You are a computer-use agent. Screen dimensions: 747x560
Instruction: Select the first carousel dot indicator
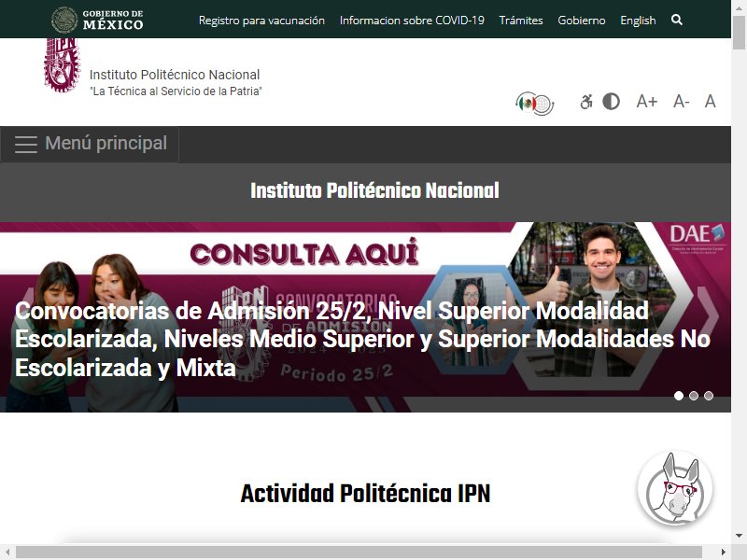(679, 396)
